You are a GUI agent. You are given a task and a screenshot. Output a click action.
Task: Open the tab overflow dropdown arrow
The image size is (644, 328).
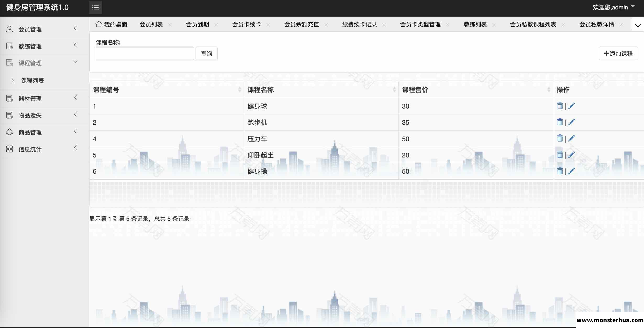638,25
